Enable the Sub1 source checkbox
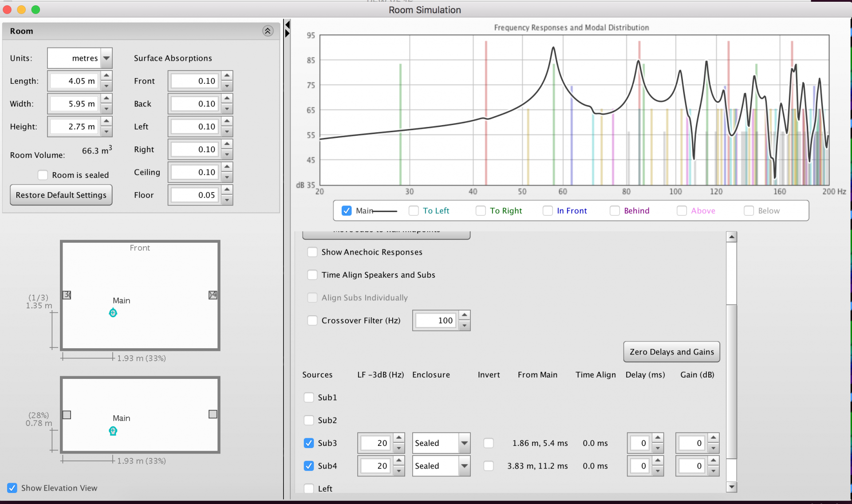Screen dimensions: 852x504 [x=309, y=398]
